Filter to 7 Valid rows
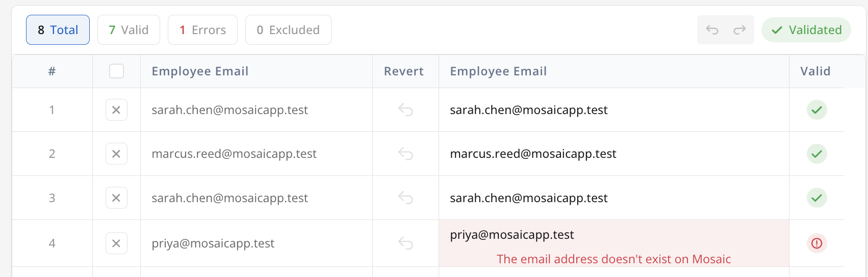The height and width of the screenshot is (277, 868). [129, 30]
